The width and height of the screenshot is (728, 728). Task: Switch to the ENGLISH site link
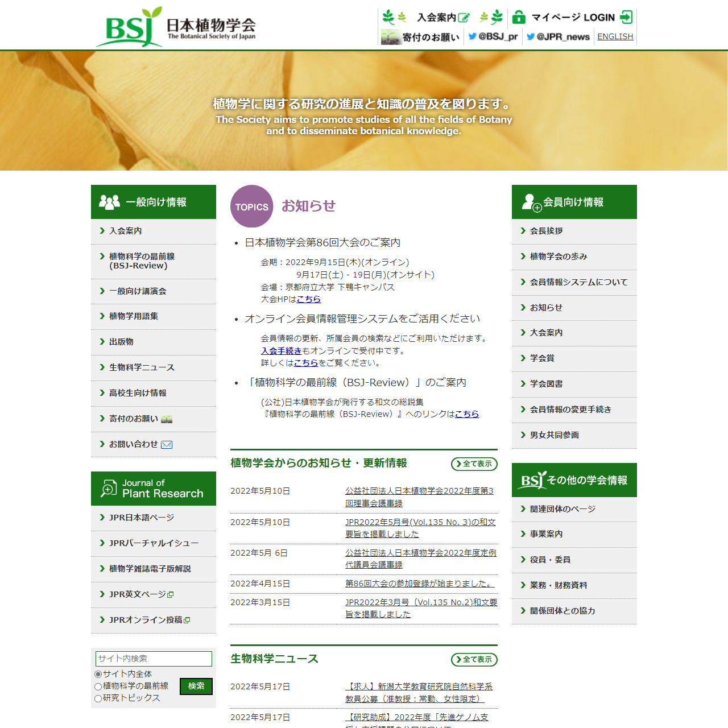coord(615,36)
